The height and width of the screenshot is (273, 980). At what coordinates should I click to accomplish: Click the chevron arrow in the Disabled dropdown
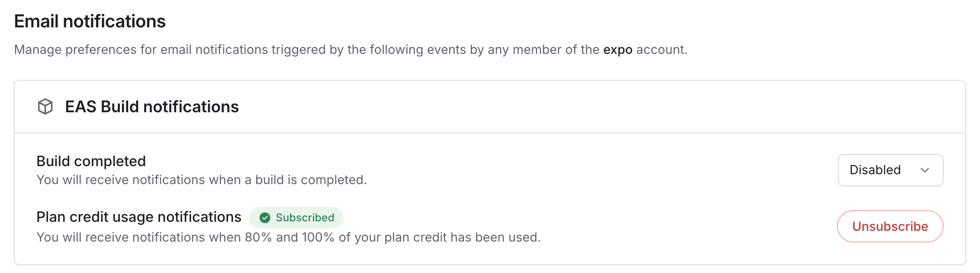point(924,170)
